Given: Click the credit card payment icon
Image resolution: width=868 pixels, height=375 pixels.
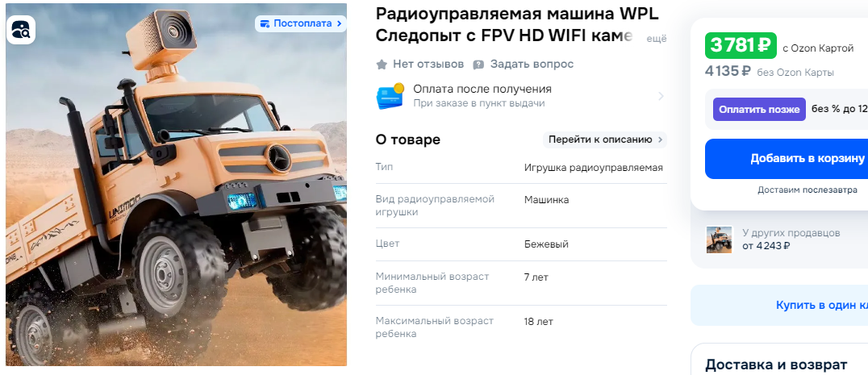Looking at the screenshot, I should coord(390,96).
